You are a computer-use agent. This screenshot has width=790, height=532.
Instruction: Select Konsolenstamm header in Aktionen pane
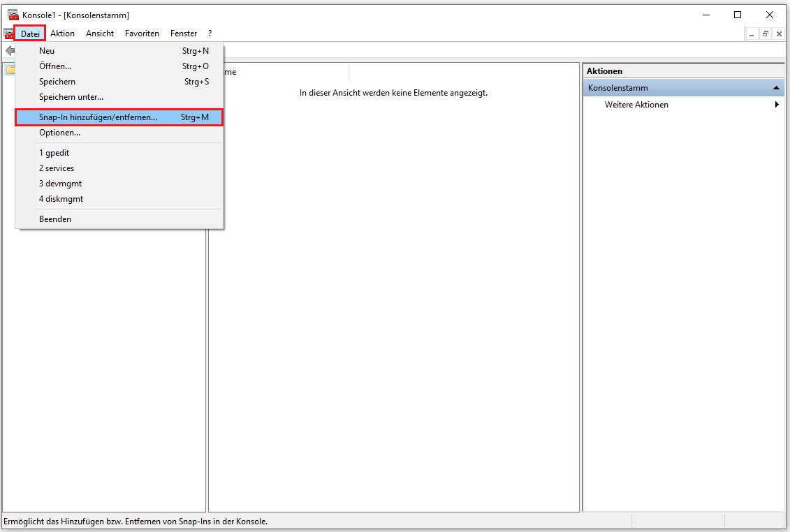[684, 88]
